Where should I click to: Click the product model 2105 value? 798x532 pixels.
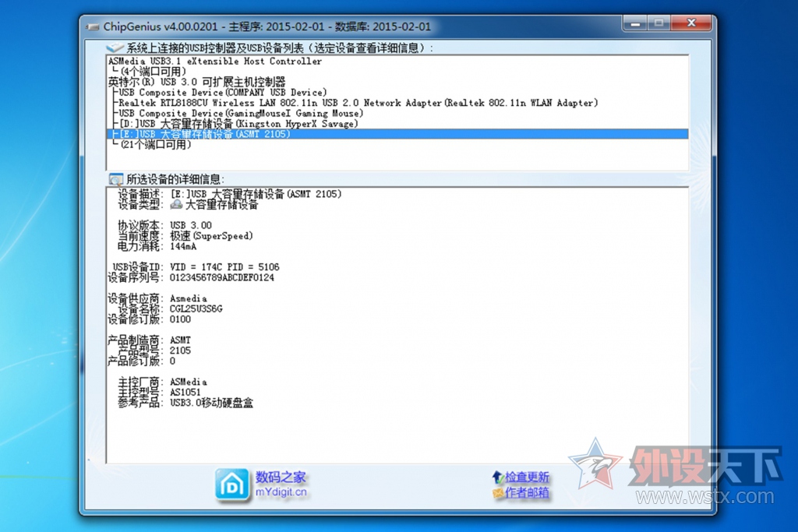180,351
